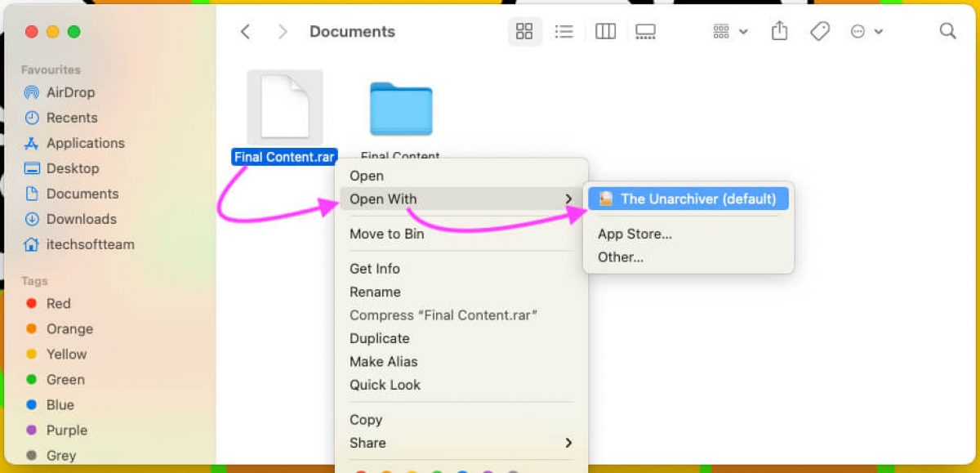Choose App Store… in submenu
The image size is (980, 473).
635,234
